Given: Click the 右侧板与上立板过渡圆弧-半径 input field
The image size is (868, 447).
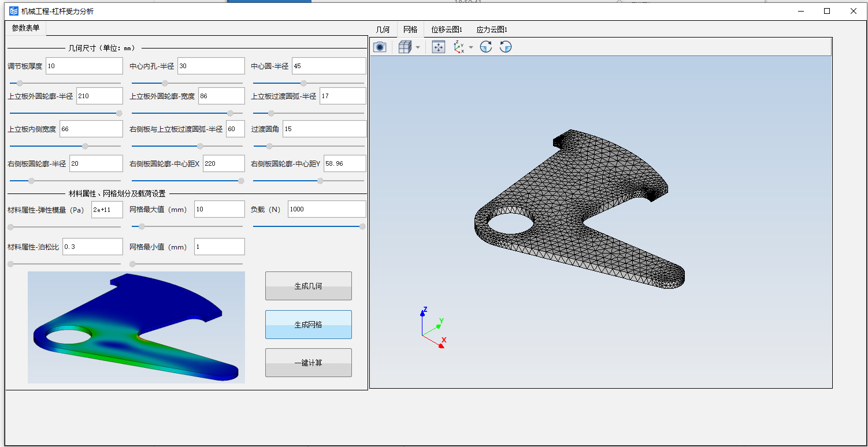Looking at the screenshot, I should (x=235, y=129).
